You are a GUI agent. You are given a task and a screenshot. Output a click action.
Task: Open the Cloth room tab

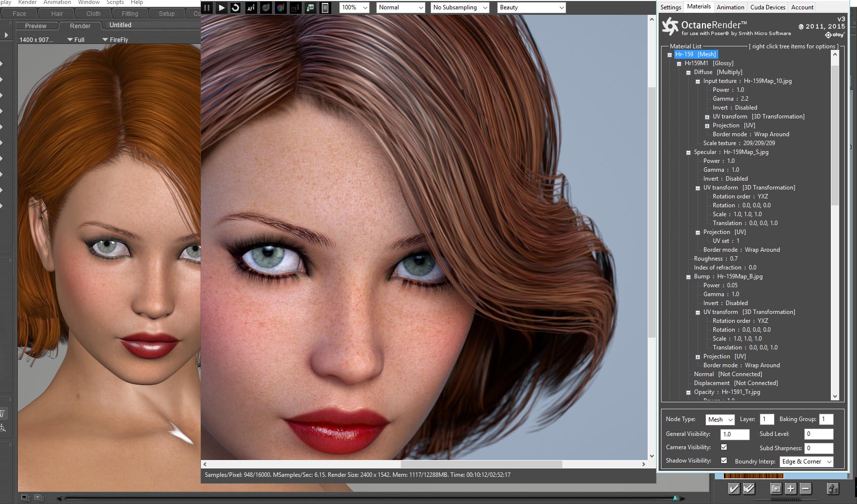[93, 13]
